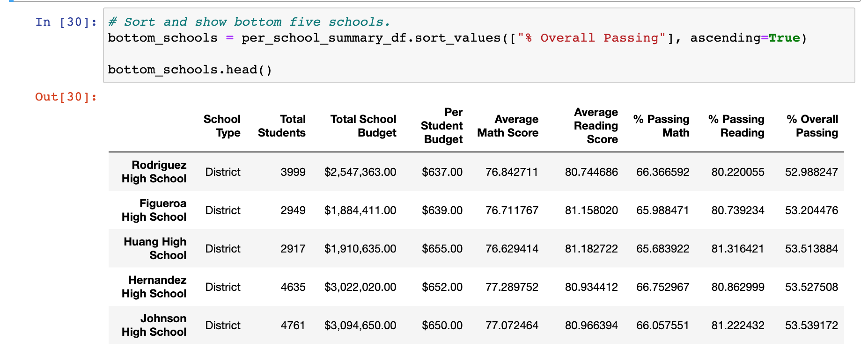Click the overall passing value 53.527508
868x361 pixels.
click(812, 287)
